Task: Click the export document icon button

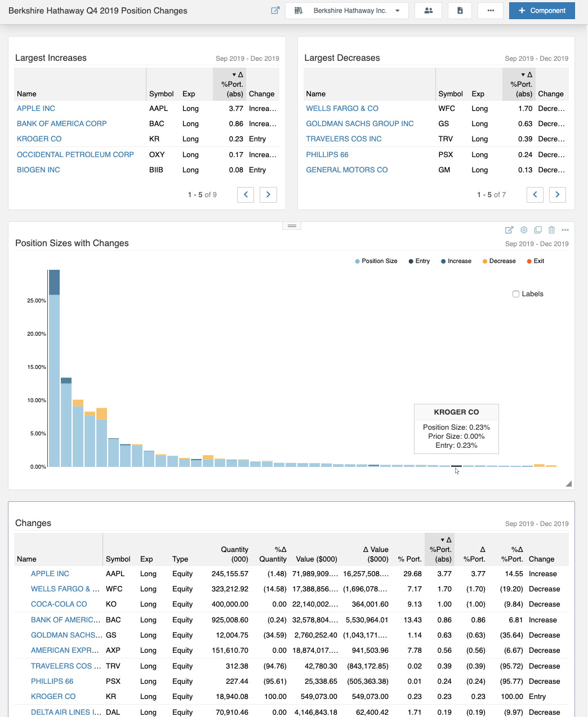Action: click(x=460, y=11)
